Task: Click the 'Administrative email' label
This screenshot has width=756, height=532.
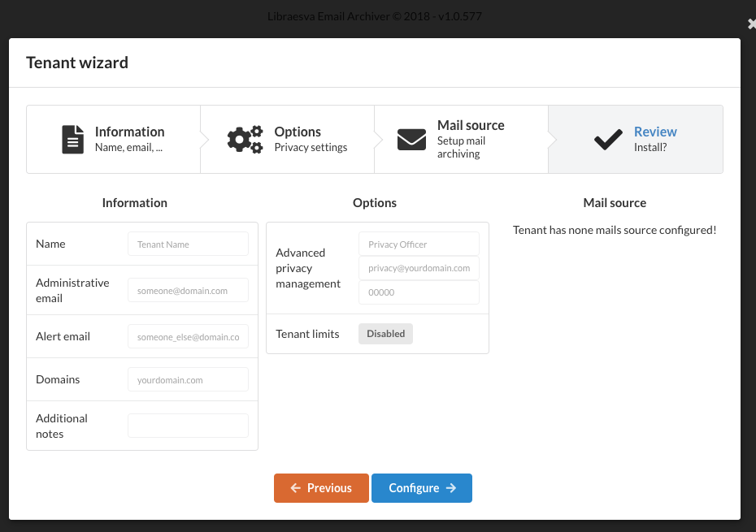Action: point(72,290)
